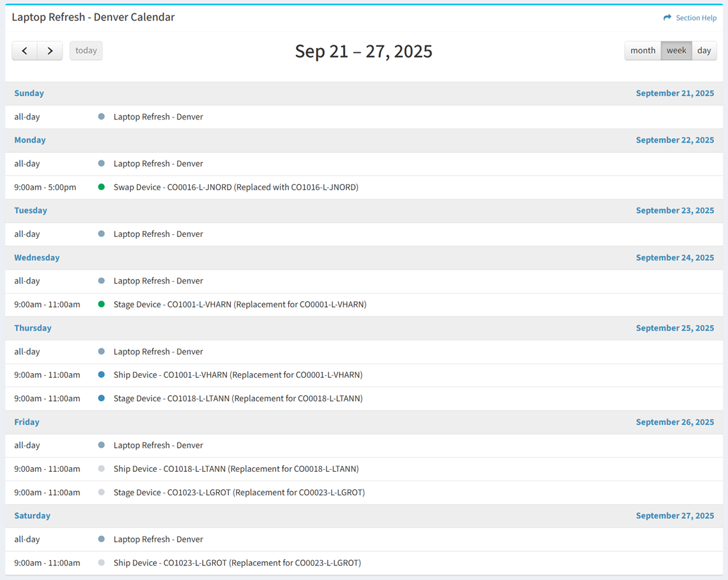
Task: Open Ship Device CO1018-L-LTANN event
Action: [236, 469]
